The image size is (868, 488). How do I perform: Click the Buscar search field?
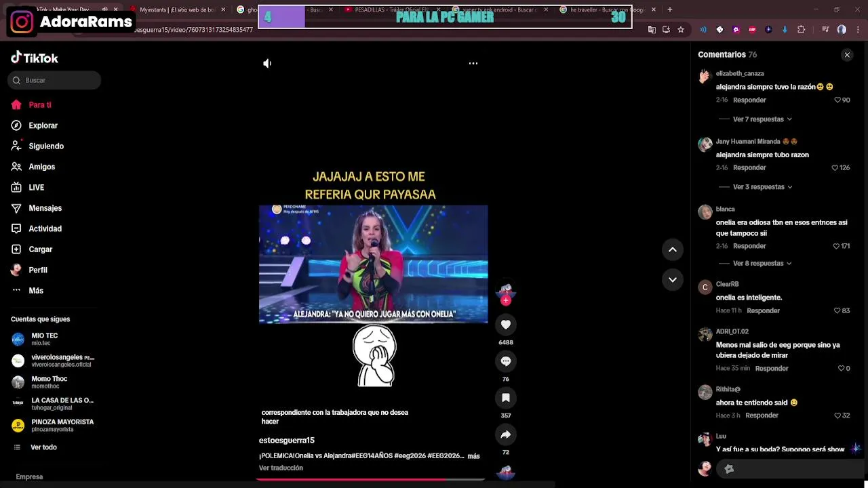(54, 80)
